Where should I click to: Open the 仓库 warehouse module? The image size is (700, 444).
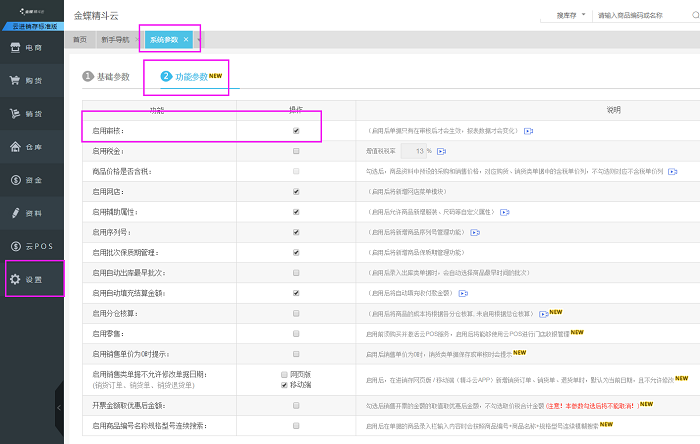coord(31,147)
